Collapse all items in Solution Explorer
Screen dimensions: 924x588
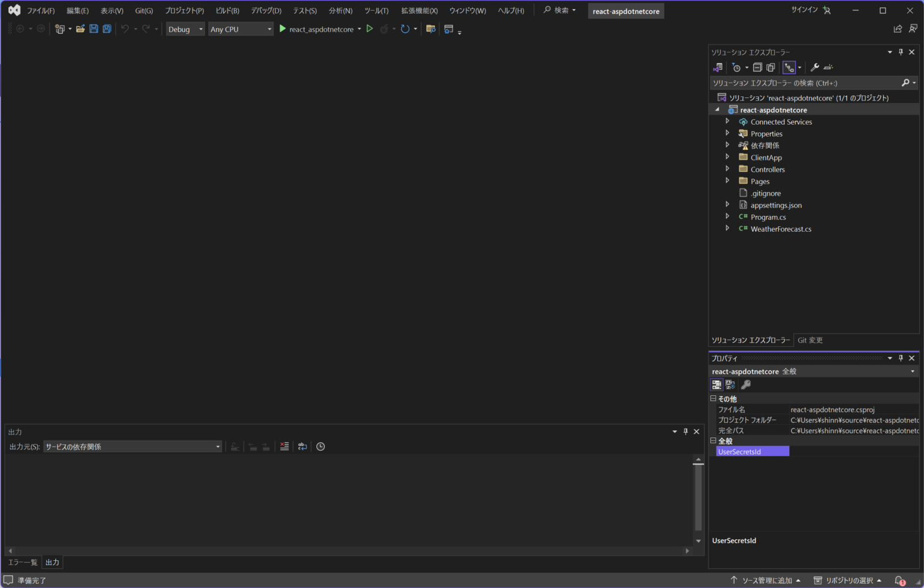[757, 67]
